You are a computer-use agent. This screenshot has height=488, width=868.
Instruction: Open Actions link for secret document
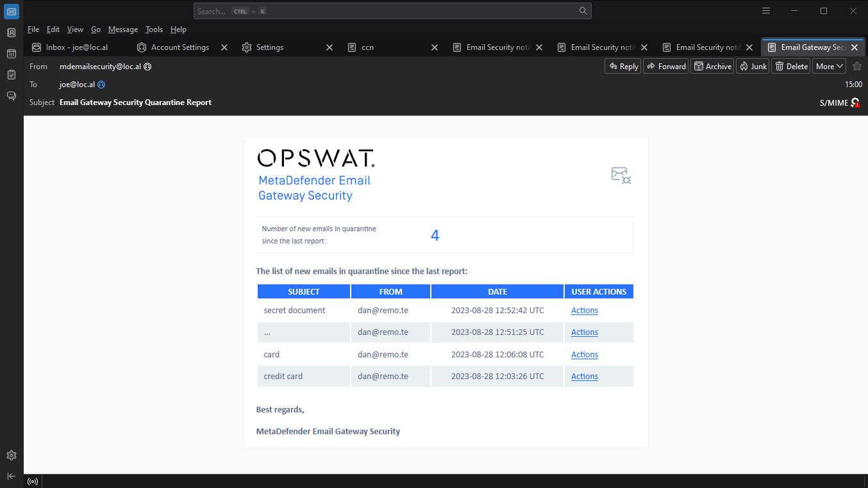click(585, 311)
